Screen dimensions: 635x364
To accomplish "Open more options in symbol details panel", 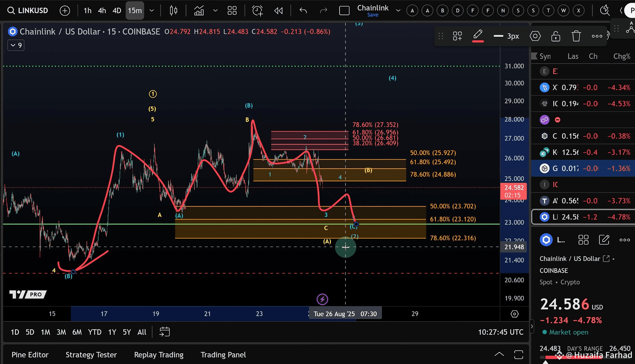I will (625, 240).
